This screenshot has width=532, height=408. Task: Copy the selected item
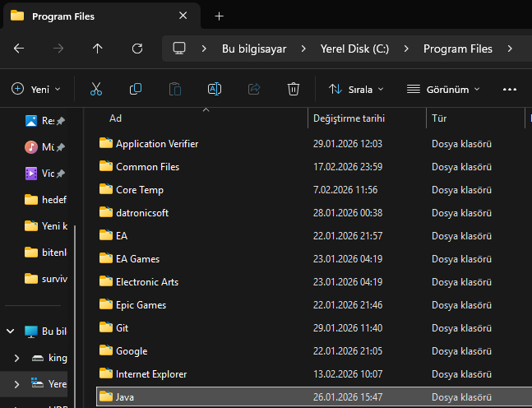(x=136, y=90)
